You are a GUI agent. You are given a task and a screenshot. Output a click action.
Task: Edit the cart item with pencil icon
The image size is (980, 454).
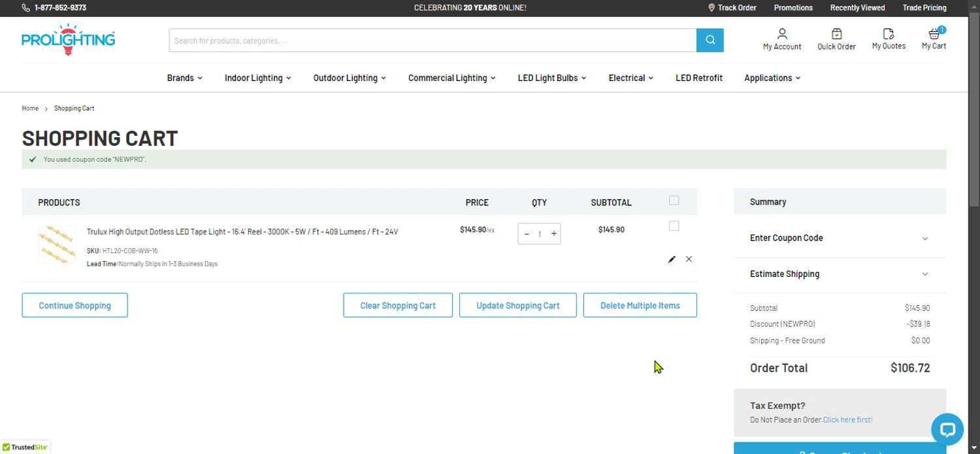672,259
